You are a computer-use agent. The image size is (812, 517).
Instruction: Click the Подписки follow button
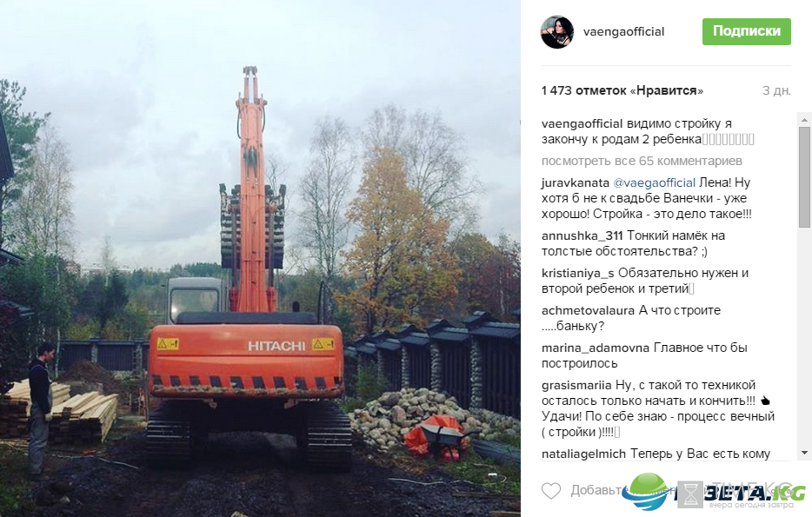746,31
